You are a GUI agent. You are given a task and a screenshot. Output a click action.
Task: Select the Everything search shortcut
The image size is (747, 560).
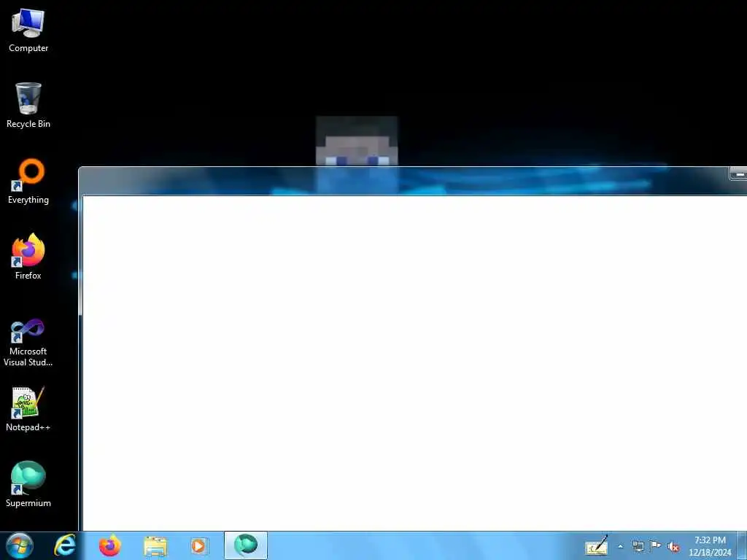coord(28,182)
